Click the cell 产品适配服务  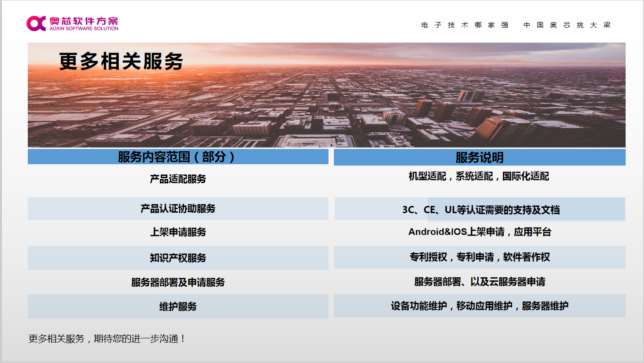[178, 179]
